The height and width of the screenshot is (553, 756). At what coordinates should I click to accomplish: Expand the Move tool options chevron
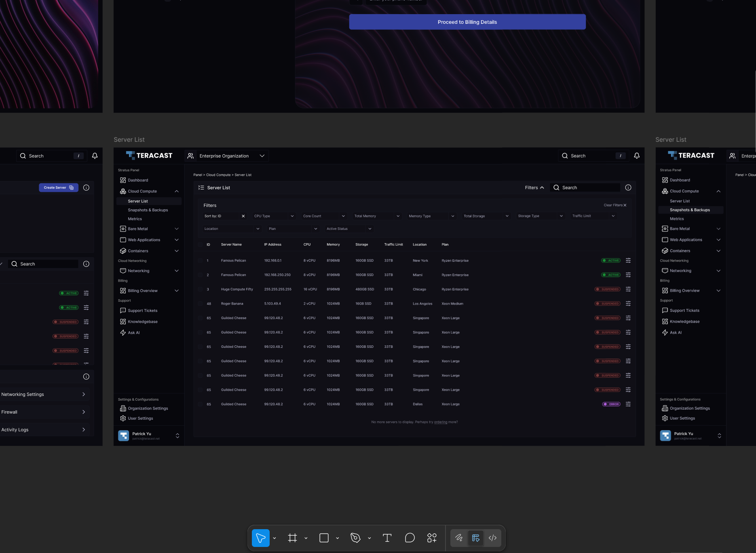275,538
